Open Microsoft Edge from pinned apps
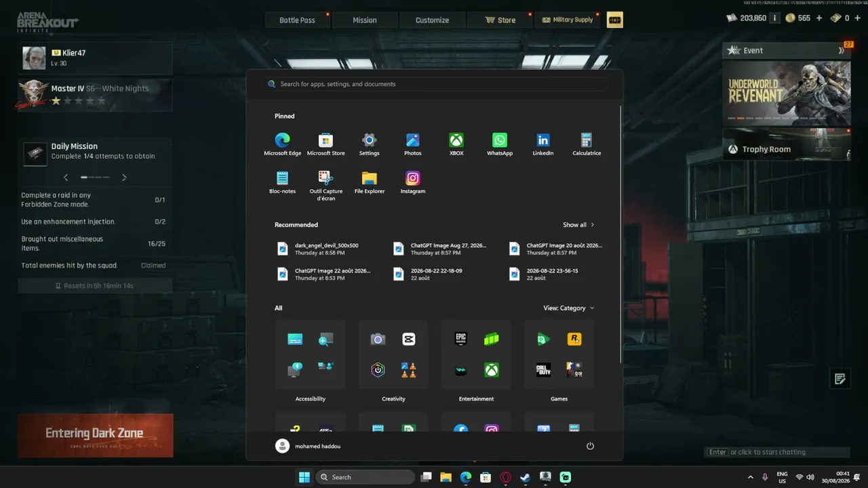 pos(282,144)
